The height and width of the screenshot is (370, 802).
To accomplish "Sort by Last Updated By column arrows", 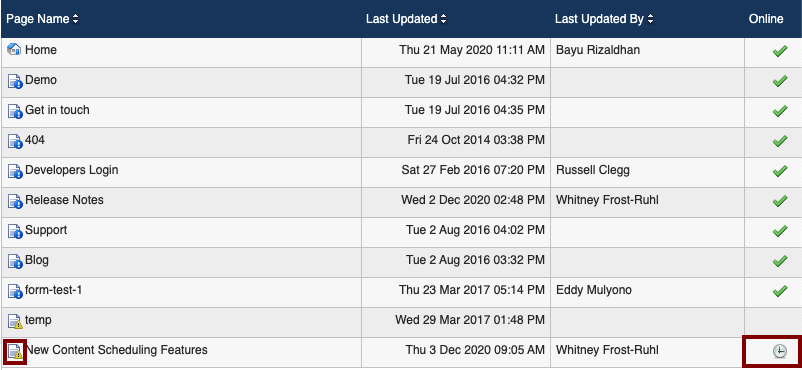I will point(650,19).
